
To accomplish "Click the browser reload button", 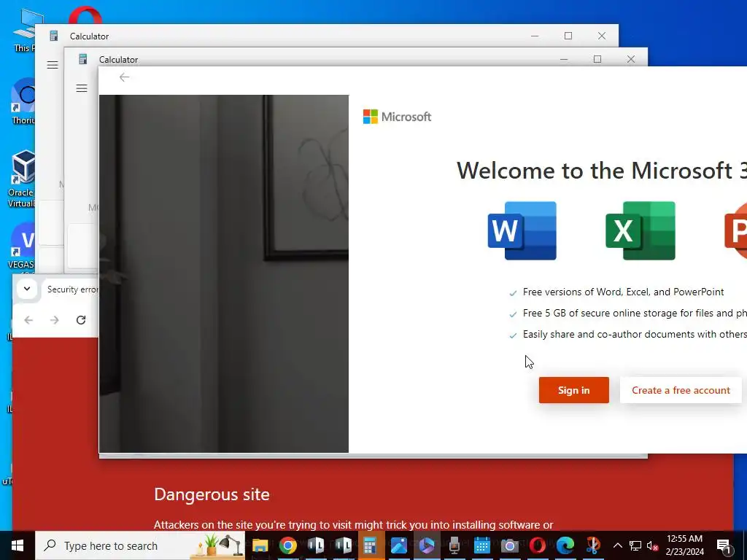I will tap(81, 320).
